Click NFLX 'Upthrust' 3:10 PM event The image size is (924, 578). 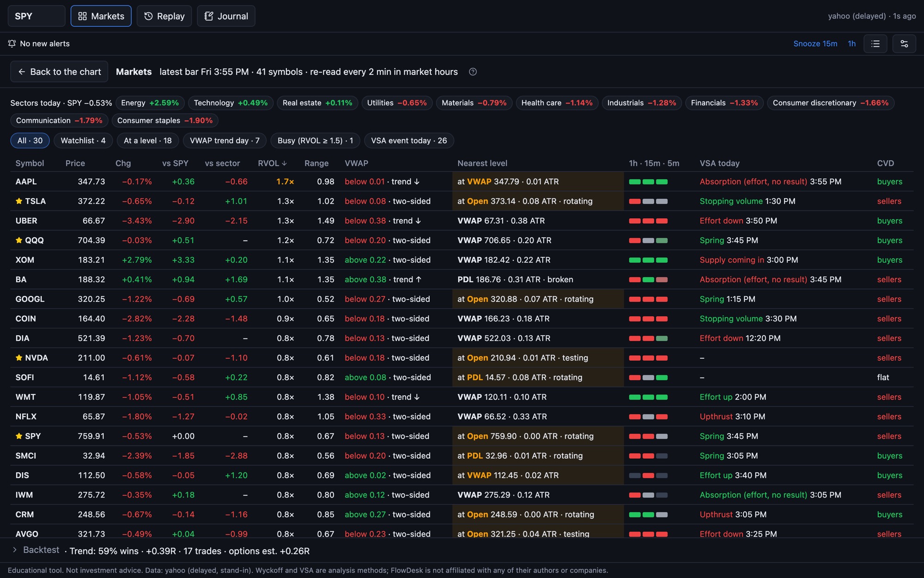732,417
